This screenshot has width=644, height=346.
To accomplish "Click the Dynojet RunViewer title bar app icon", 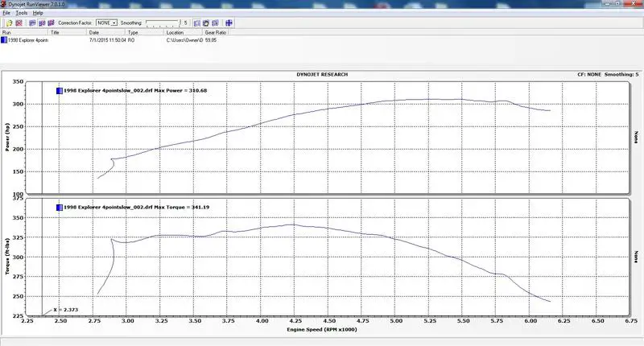I will click(x=4, y=4).
